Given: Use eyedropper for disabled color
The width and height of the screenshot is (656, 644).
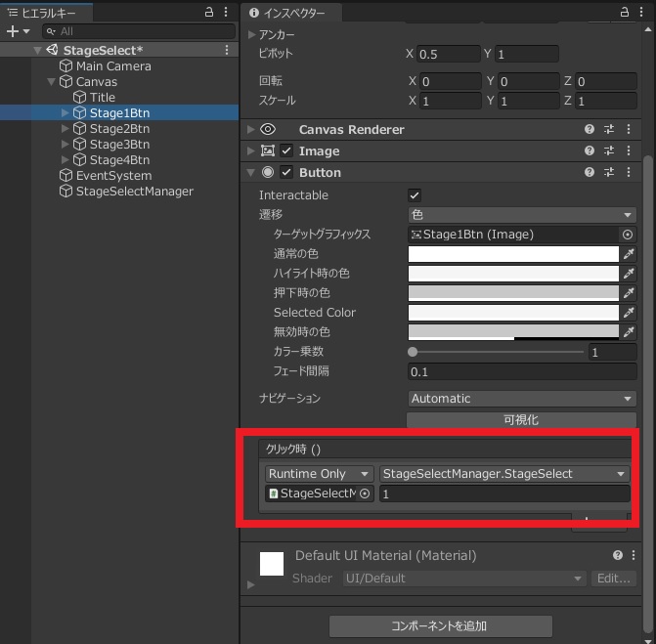Looking at the screenshot, I should 629,332.
